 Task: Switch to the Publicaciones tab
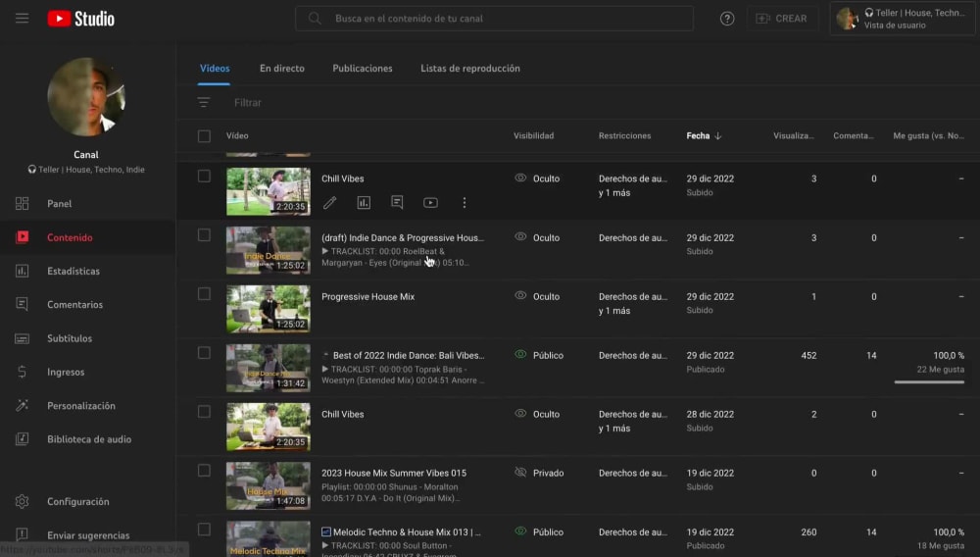[363, 69]
